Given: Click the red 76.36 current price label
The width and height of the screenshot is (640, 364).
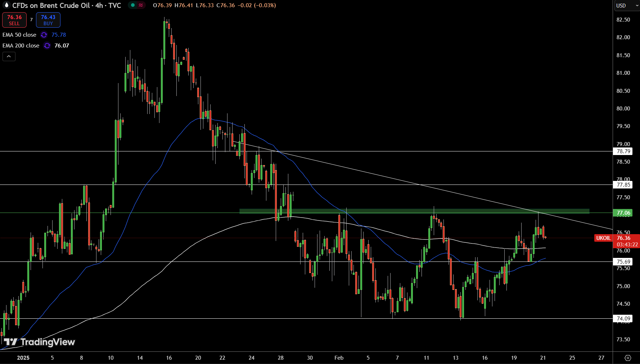Looking at the screenshot, I should click(x=624, y=238).
